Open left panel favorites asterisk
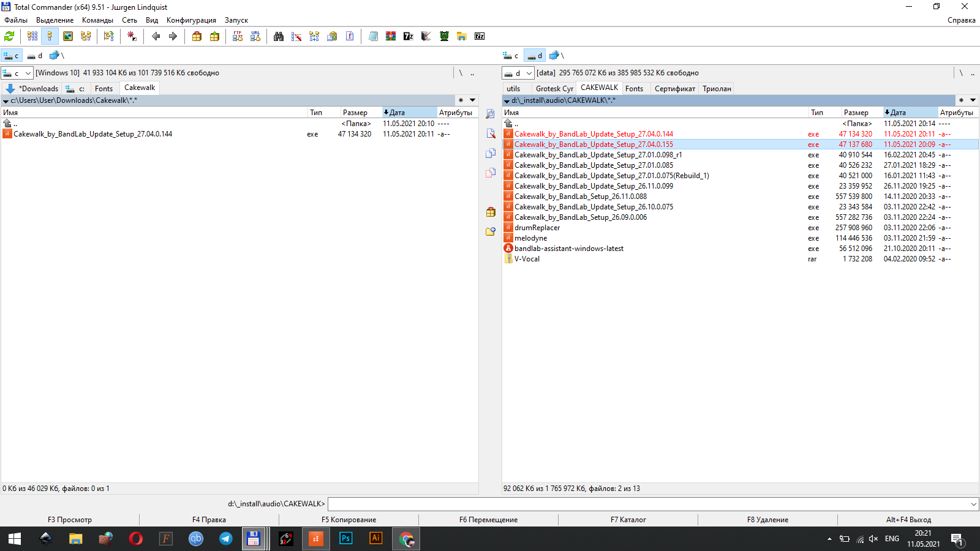 pyautogui.click(x=461, y=100)
